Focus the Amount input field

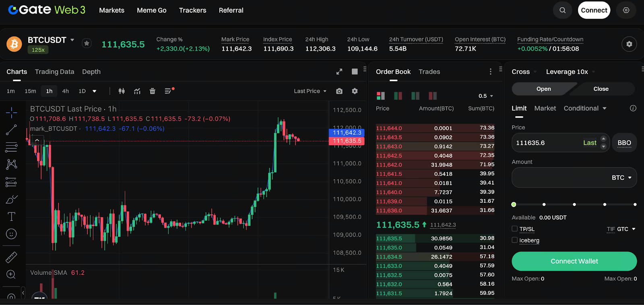point(574,177)
